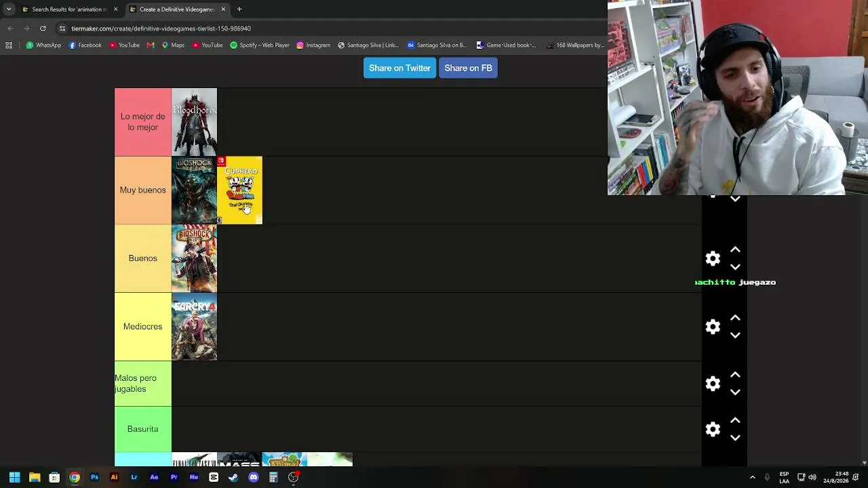The height and width of the screenshot is (488, 868).
Task: Reload the tiermaker page
Action: (43, 28)
